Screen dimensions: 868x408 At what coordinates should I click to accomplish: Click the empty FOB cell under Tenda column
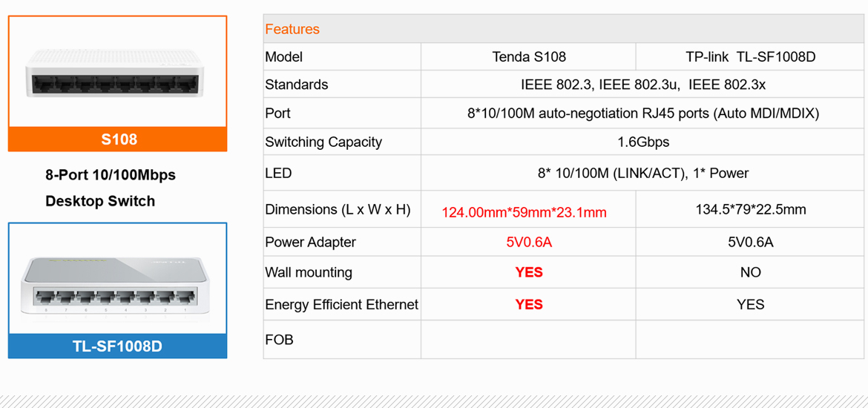pos(528,340)
